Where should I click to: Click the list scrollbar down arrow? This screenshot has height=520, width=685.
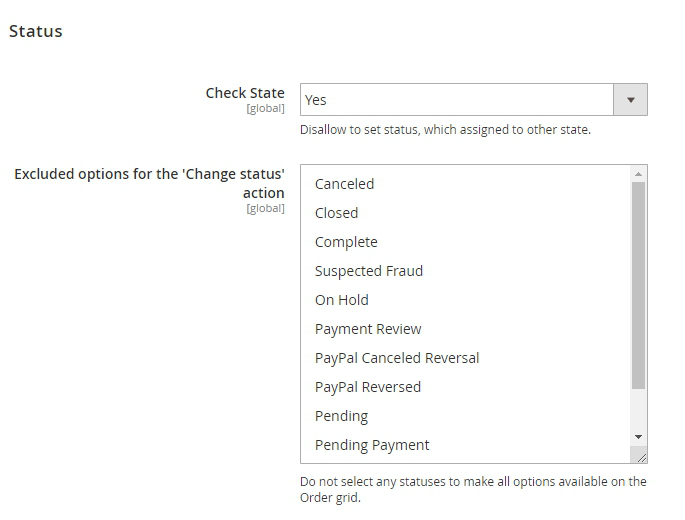(639, 437)
